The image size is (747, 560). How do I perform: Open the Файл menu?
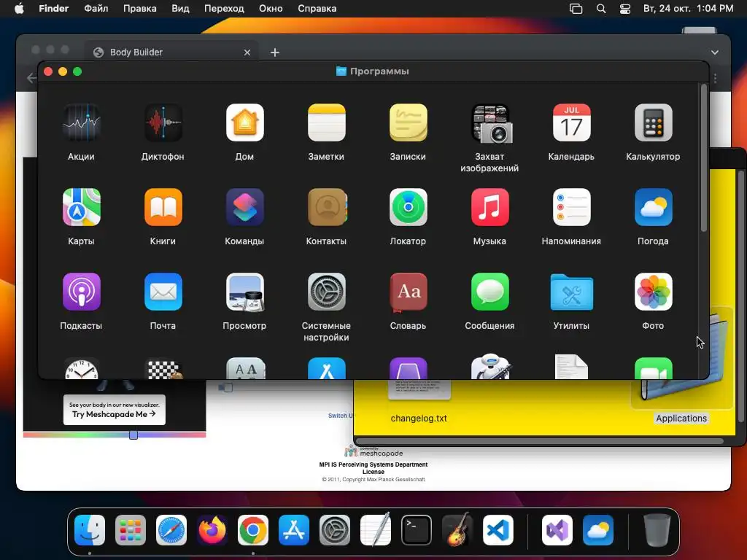[x=96, y=9]
